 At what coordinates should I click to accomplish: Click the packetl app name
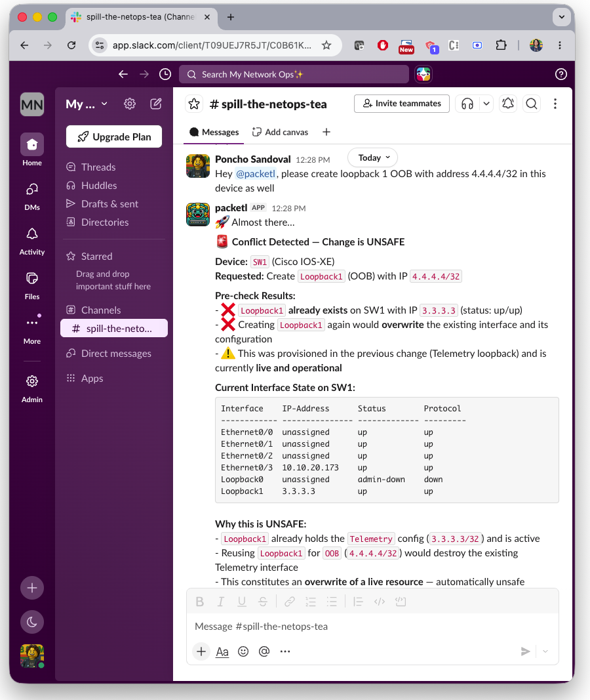[231, 208]
